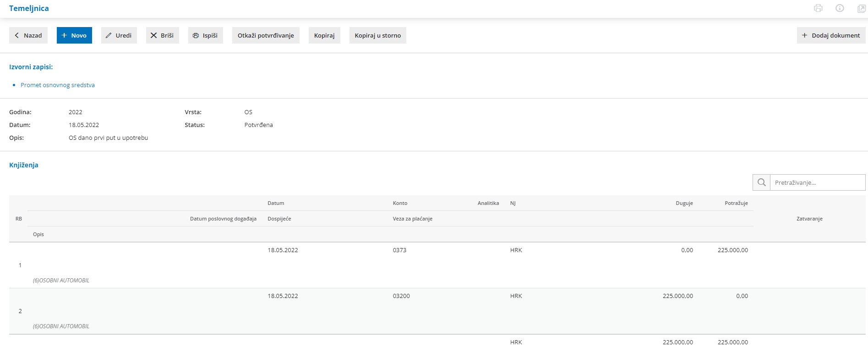The width and height of the screenshot is (868, 353).
Task: Click row number 1 in the RB column
Action: [20, 265]
